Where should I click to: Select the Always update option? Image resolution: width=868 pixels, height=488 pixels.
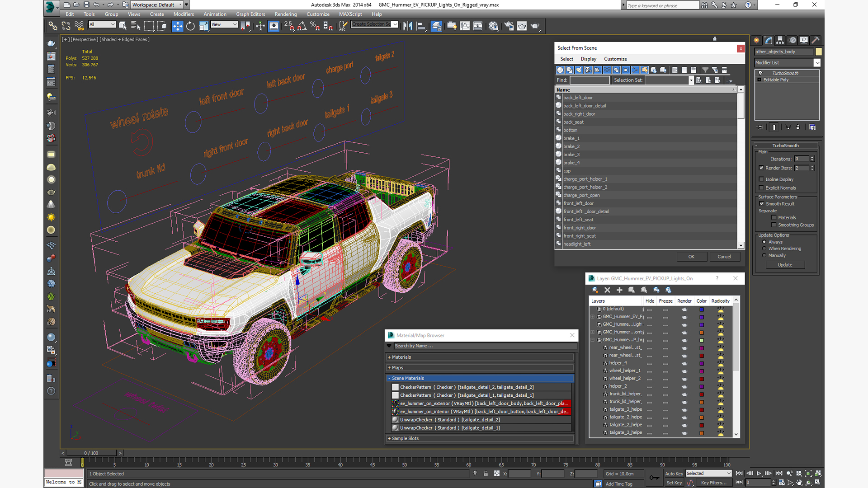coord(764,242)
